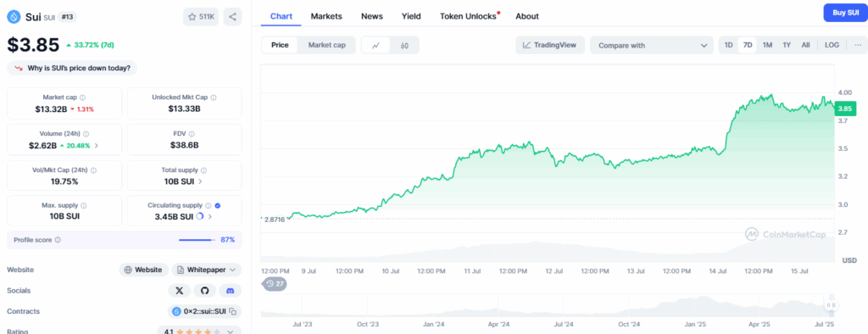Open info icon next to Vol/Mkt Cap (24h)
This screenshot has height=334, width=868.
click(93, 170)
